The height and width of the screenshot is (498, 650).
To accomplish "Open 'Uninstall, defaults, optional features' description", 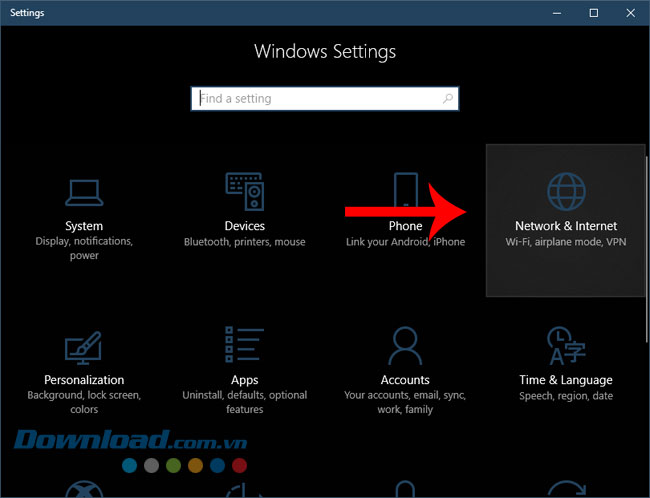I will pyautogui.click(x=244, y=402).
